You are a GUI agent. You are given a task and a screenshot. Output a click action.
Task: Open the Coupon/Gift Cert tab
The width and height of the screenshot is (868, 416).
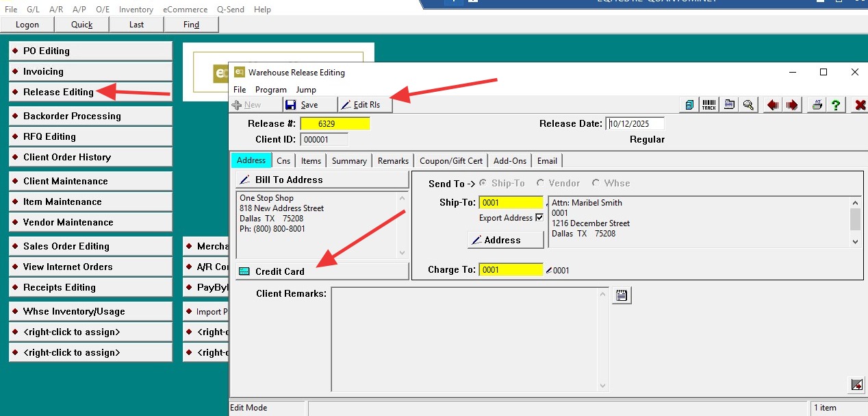(x=451, y=160)
